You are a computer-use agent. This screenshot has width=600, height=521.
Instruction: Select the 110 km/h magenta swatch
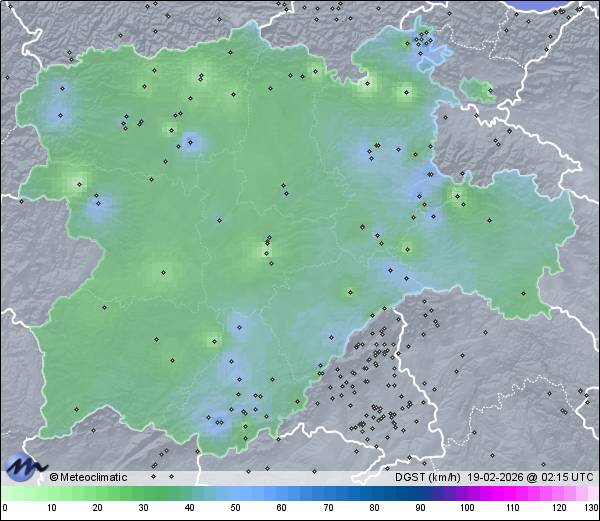pos(513,494)
